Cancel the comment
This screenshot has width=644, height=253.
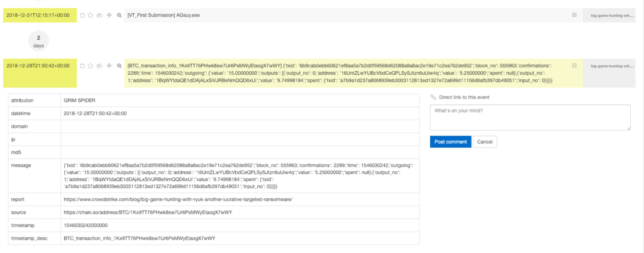tap(485, 142)
